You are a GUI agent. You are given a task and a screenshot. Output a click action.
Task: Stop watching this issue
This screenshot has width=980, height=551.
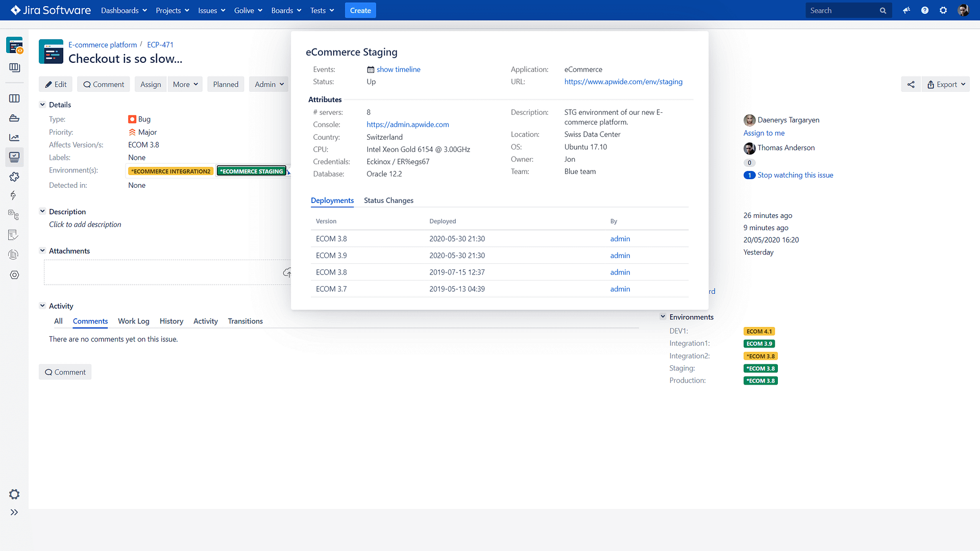(x=795, y=175)
